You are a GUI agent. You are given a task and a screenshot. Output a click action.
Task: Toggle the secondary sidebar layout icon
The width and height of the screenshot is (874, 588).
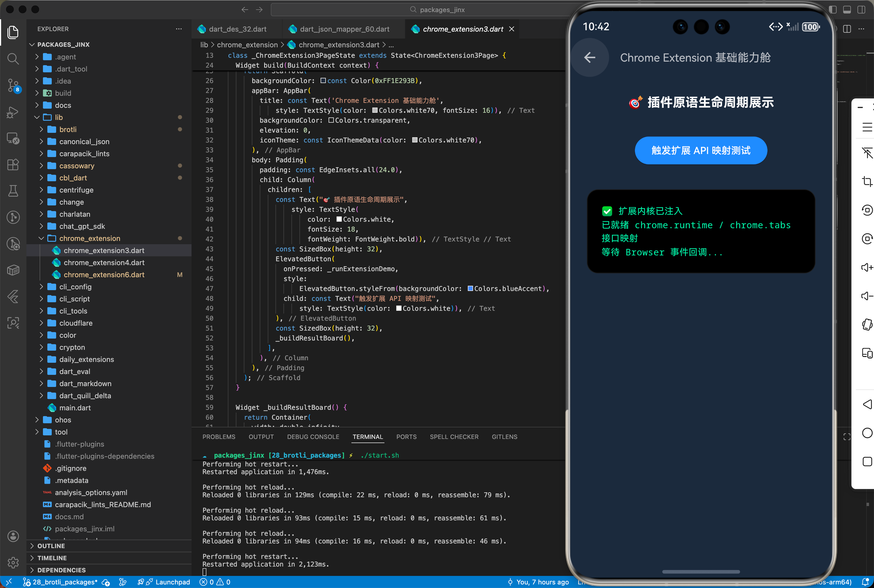click(x=861, y=10)
